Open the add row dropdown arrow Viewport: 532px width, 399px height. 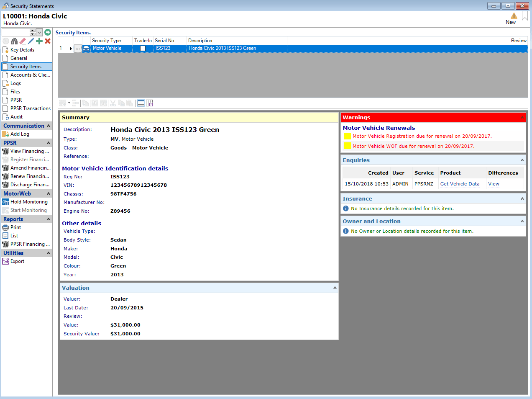(69, 103)
